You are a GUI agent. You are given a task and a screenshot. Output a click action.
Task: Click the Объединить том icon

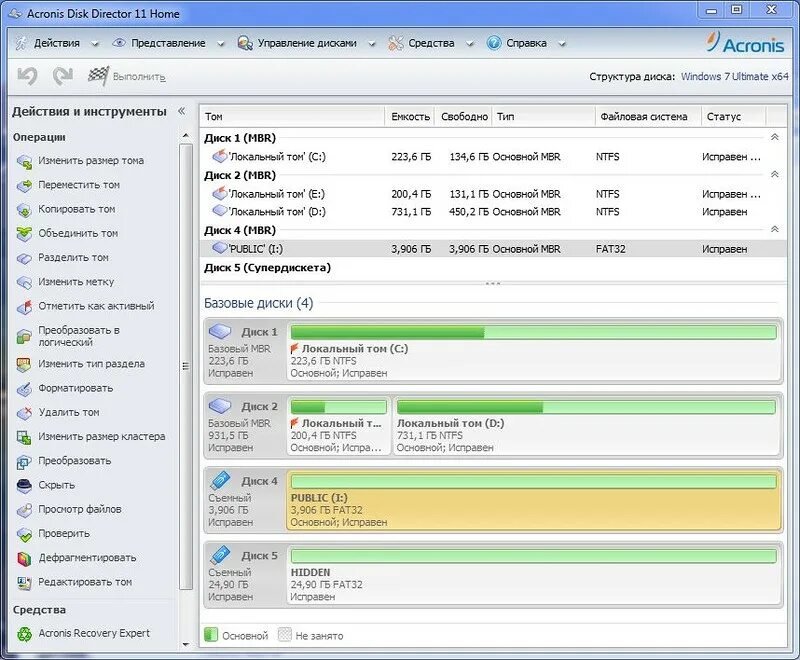24,234
